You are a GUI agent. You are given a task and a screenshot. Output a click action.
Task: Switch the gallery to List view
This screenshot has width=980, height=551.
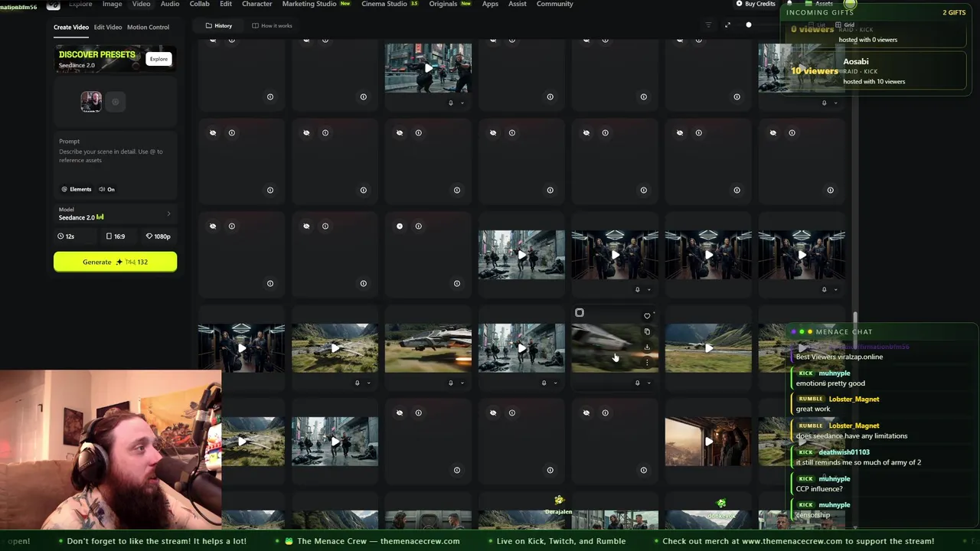[x=818, y=25]
